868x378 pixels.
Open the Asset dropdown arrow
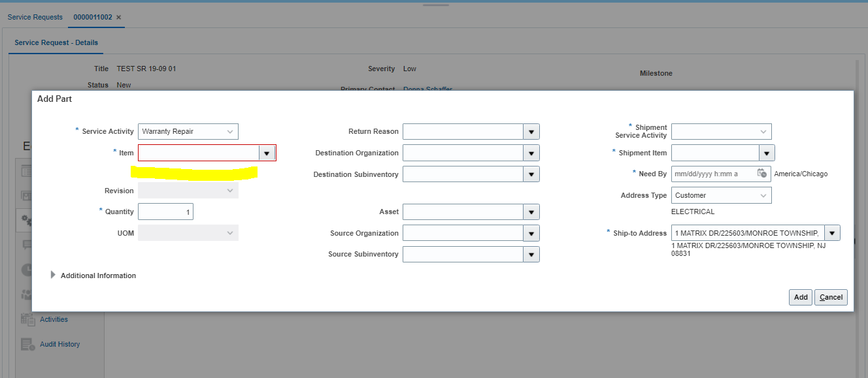point(531,212)
